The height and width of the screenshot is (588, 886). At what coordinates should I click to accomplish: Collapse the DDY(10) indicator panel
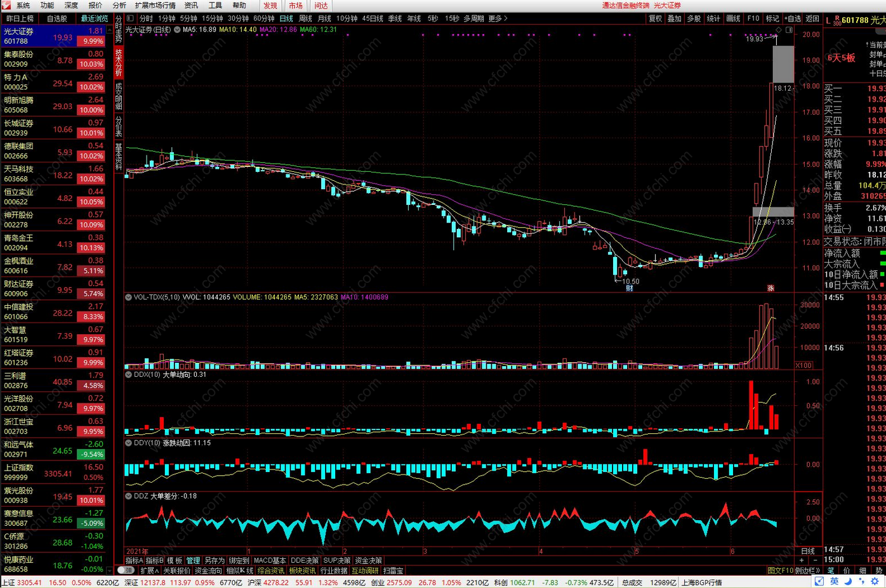tap(129, 443)
